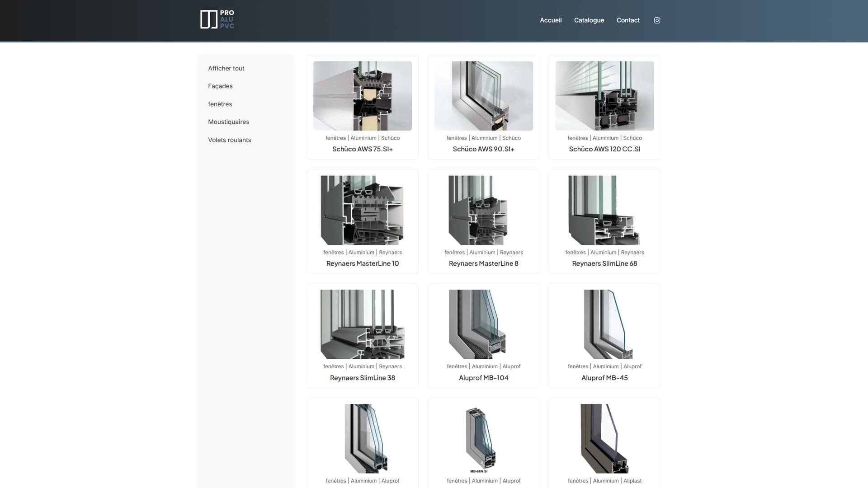The width and height of the screenshot is (868, 488).
Task: Click tags line above Reynaers MasterLine 10 title
Action: 363,253
